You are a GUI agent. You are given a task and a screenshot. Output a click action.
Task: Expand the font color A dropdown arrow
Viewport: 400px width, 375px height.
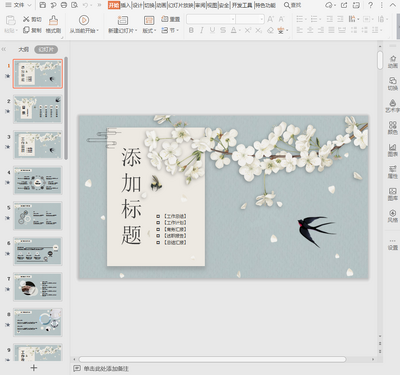(x=239, y=31)
